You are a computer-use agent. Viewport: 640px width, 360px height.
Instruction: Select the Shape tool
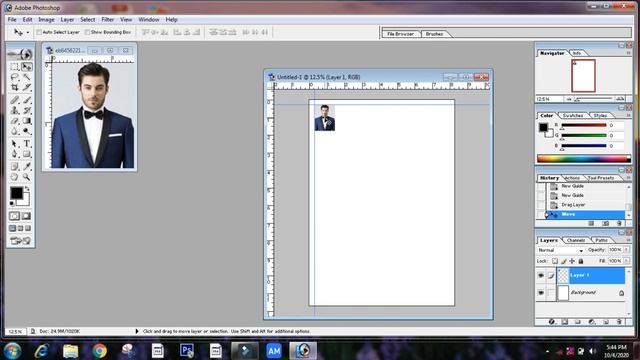click(x=27, y=154)
